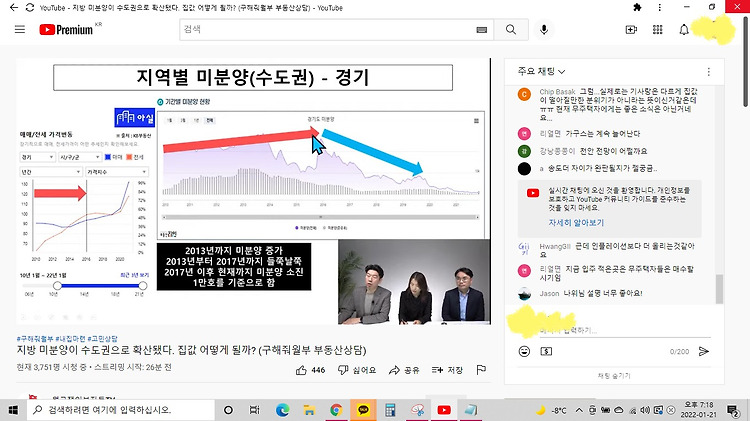Open the Super Chat dollar icon
The image size is (750, 421).
[546, 351]
